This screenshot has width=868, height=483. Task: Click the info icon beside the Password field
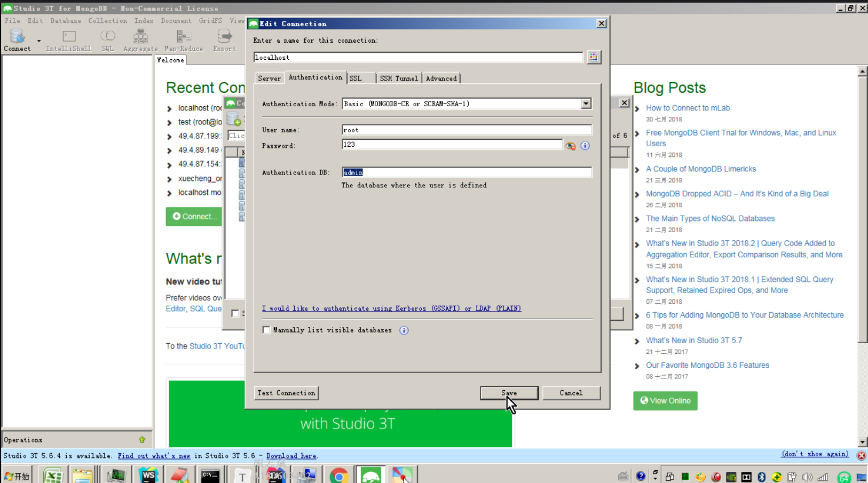tap(585, 146)
